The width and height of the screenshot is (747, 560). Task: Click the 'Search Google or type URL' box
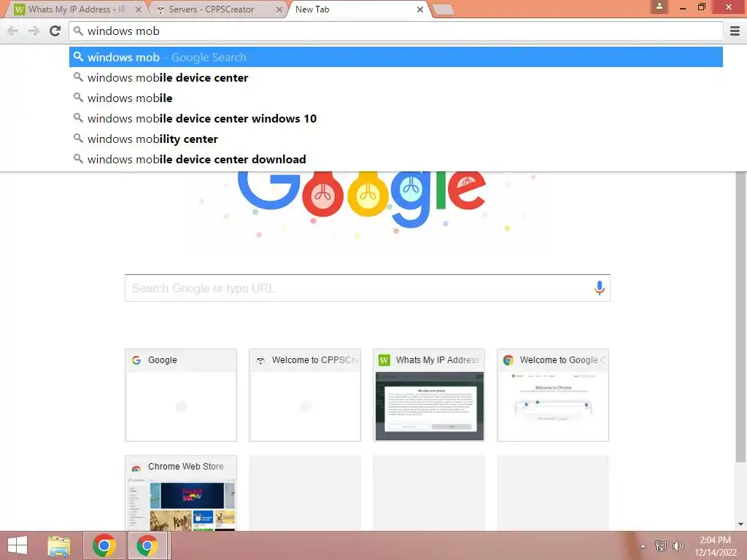(368, 288)
